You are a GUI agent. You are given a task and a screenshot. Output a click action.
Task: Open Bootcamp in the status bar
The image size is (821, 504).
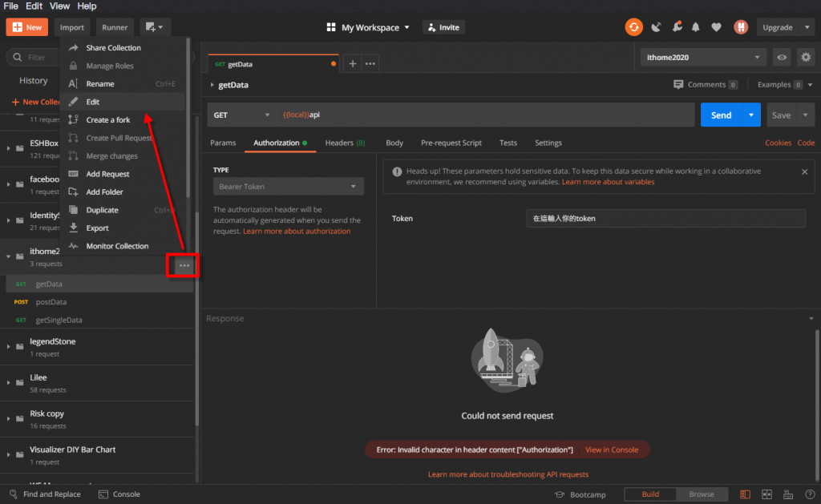pyautogui.click(x=580, y=494)
